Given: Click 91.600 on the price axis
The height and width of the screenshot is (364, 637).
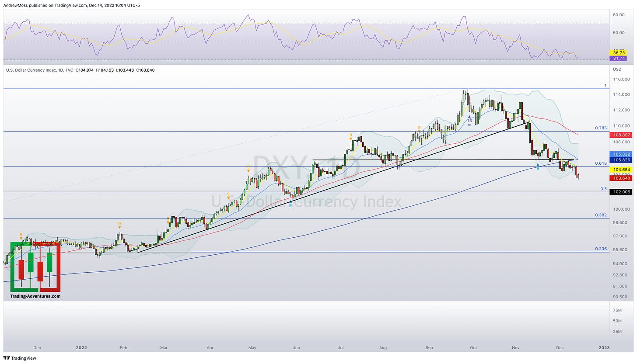Looking at the screenshot, I should click(x=619, y=286).
